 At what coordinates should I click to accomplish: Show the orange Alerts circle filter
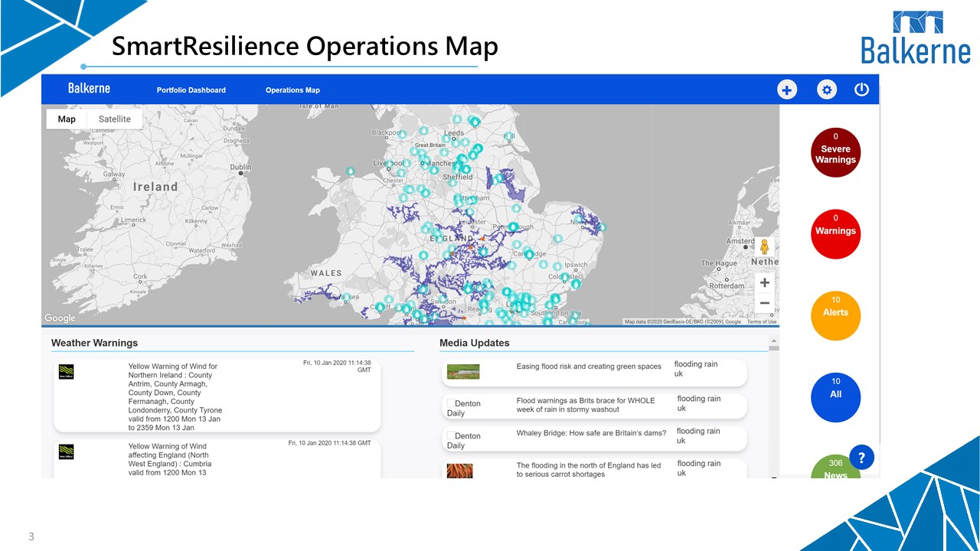pyautogui.click(x=835, y=315)
